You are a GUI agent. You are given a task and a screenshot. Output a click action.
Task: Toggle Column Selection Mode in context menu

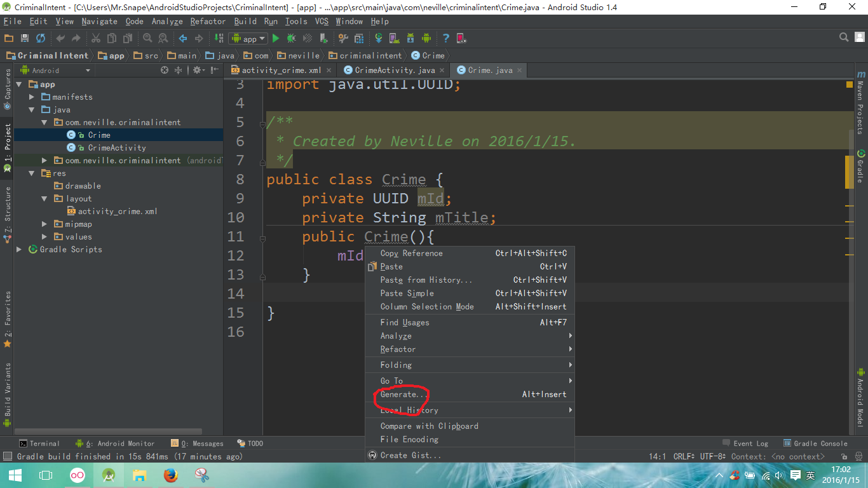coord(470,306)
